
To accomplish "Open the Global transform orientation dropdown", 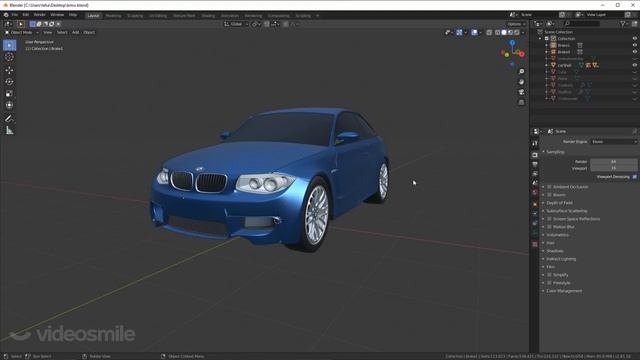I will (x=236, y=24).
